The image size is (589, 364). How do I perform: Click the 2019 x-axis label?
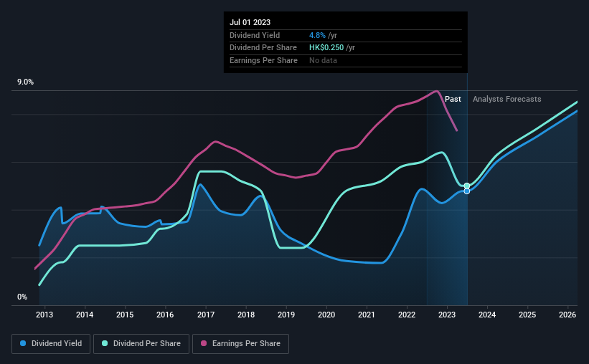pyautogui.click(x=286, y=315)
